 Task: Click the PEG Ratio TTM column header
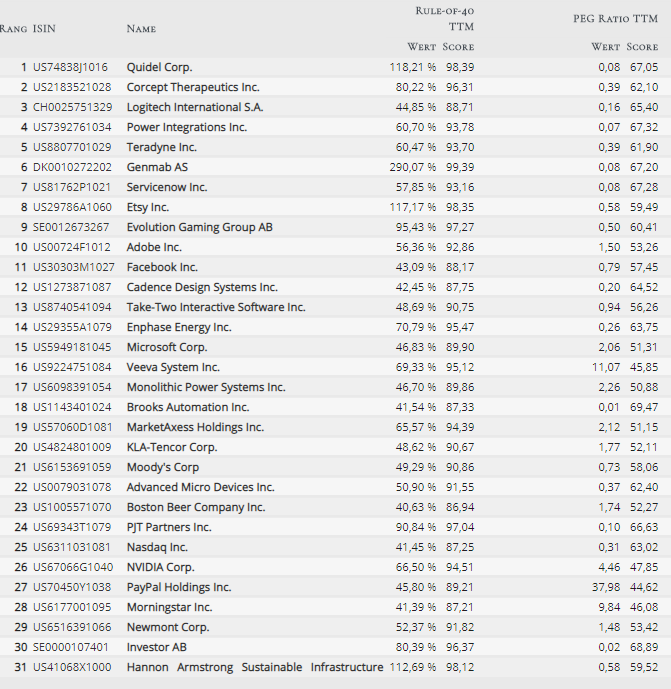tap(615, 18)
